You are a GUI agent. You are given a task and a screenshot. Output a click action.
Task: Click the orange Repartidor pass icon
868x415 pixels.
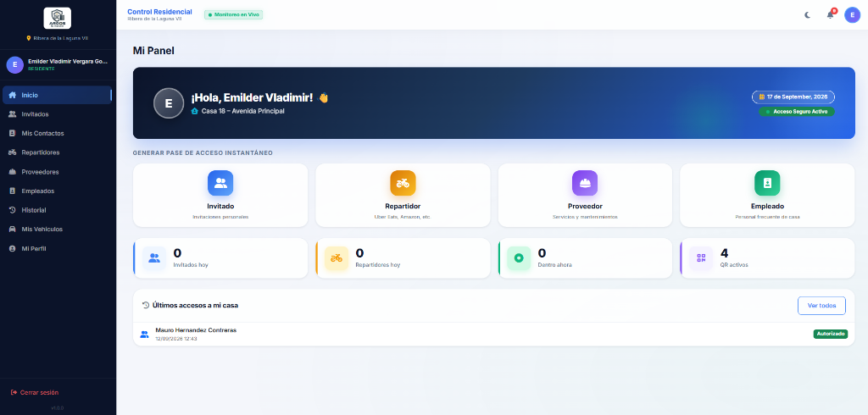coord(403,183)
